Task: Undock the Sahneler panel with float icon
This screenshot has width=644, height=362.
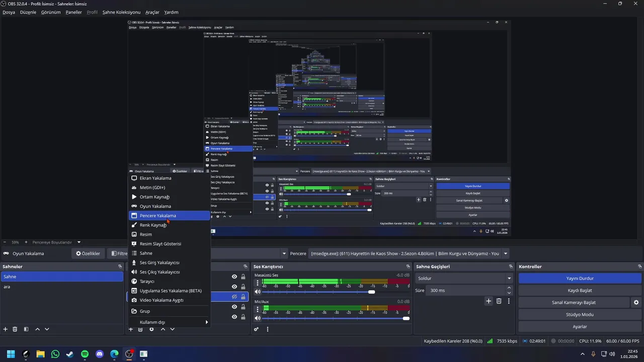Action: [120, 266]
